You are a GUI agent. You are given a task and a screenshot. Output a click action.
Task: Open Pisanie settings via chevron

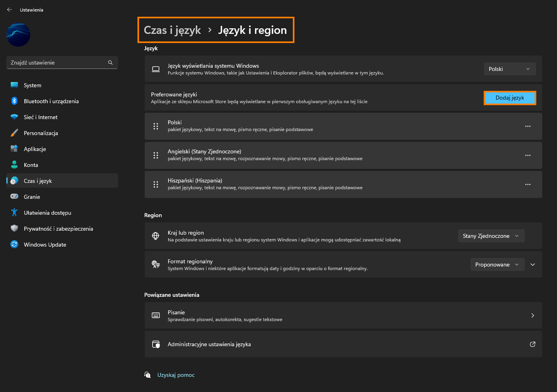pyautogui.click(x=533, y=316)
